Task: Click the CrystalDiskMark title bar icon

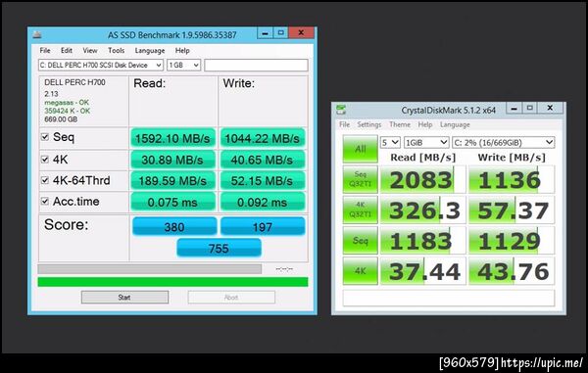Action: coord(341,110)
